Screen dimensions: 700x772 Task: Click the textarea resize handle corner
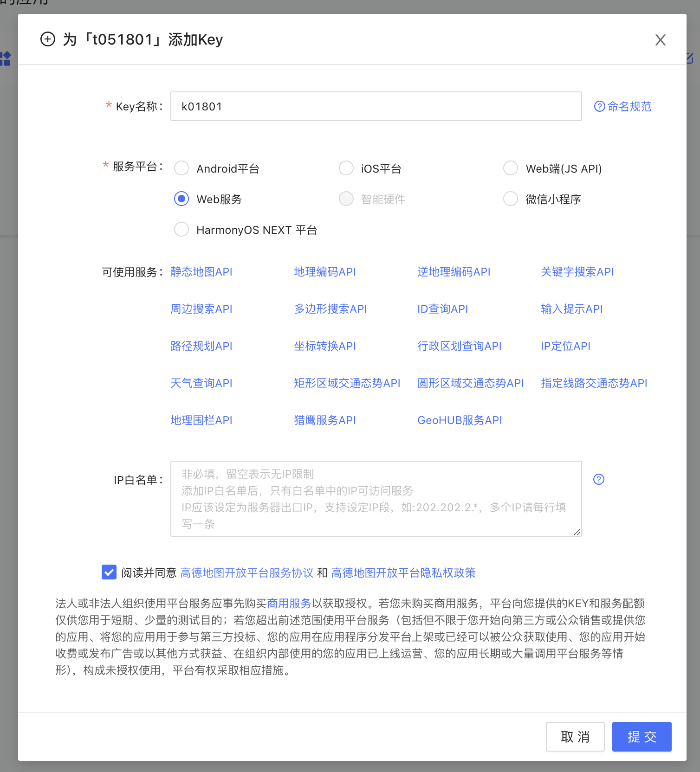[577, 532]
